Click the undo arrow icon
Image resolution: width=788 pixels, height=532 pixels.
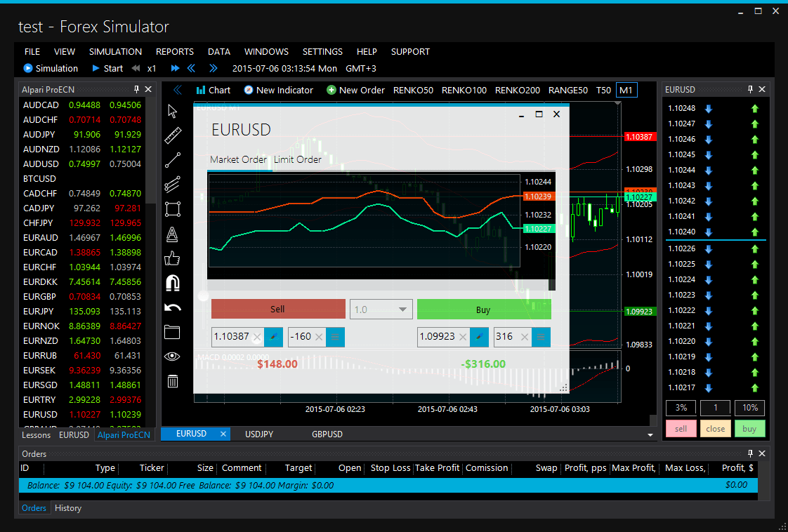pyautogui.click(x=173, y=307)
